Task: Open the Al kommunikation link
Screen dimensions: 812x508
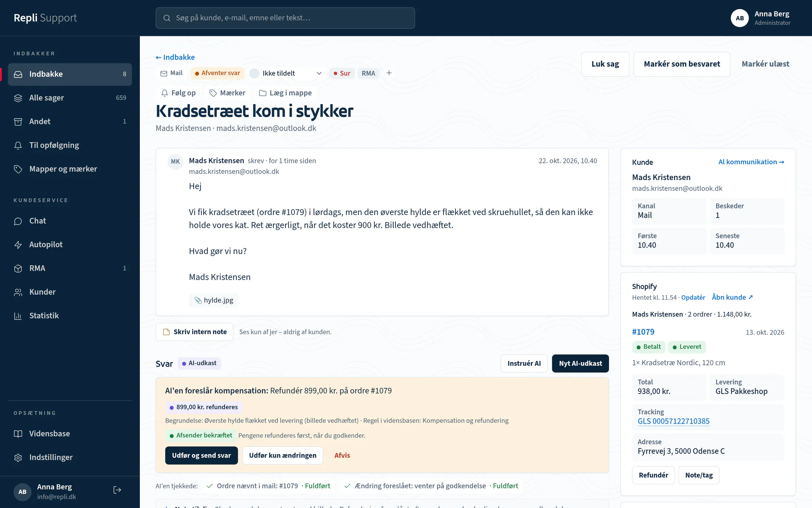Action: click(751, 162)
